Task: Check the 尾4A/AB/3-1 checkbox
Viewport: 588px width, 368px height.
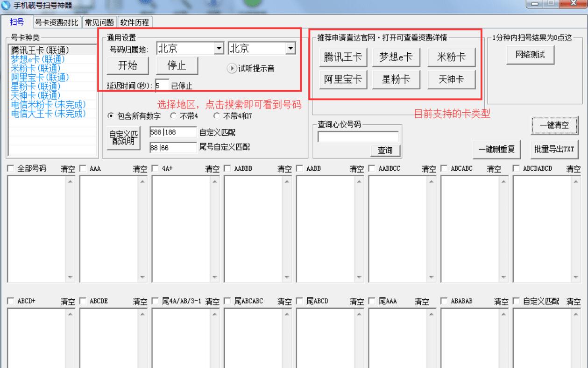Action: pyautogui.click(x=155, y=301)
